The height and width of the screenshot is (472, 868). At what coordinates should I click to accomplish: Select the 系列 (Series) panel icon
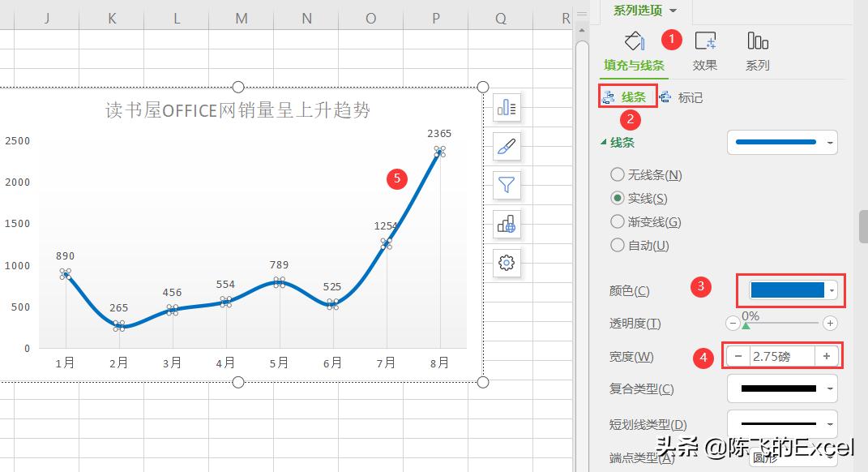757,49
